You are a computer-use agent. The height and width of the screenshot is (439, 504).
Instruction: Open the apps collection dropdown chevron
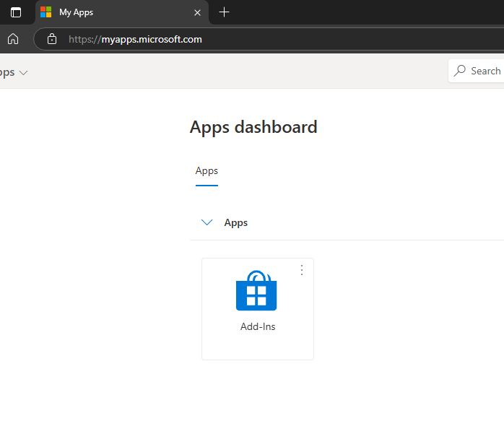click(x=23, y=73)
